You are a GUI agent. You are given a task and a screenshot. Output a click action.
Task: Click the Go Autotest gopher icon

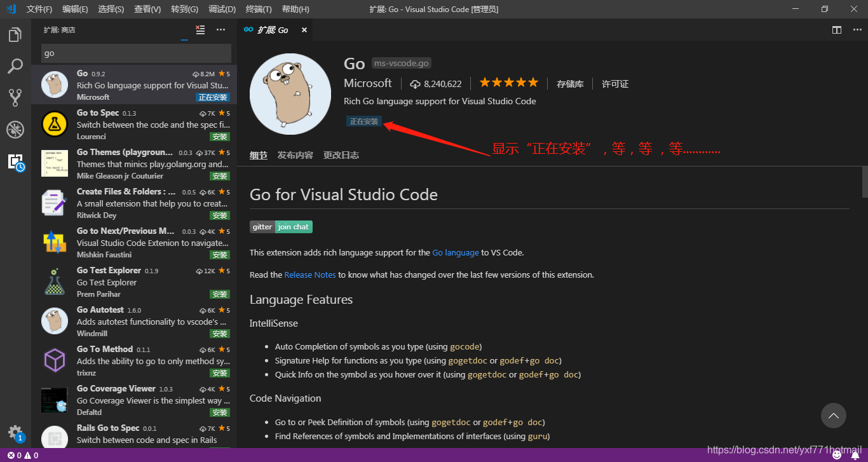(x=55, y=321)
